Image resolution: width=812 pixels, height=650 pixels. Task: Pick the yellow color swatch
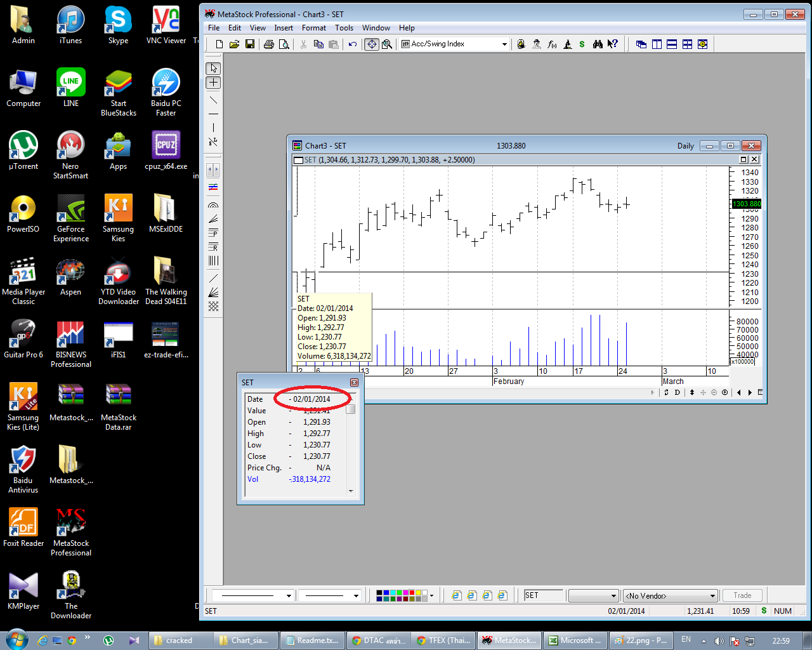point(418,593)
